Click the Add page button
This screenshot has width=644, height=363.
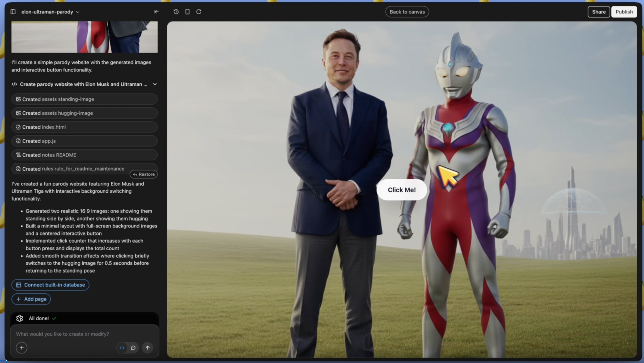31,299
